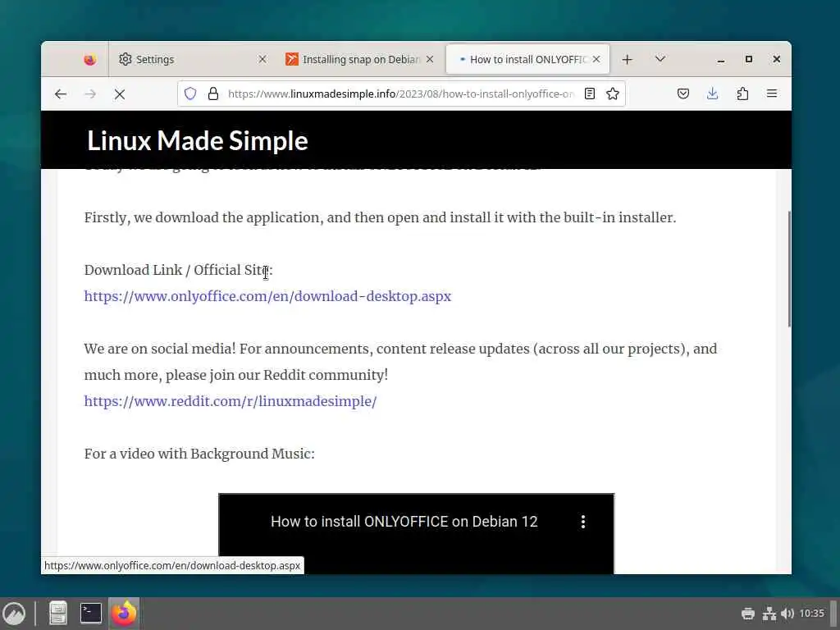Screen dimensions: 840x630
Task: Bookmark this page with star
Action: [x=612, y=94]
